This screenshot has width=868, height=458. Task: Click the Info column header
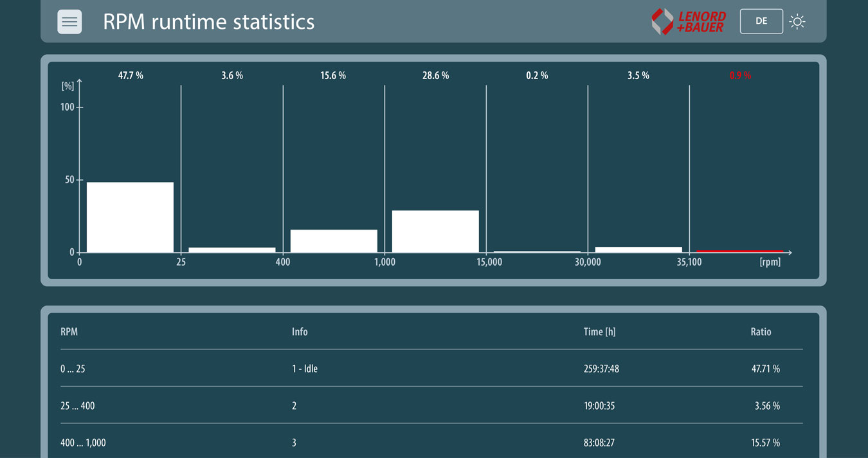pyautogui.click(x=300, y=332)
